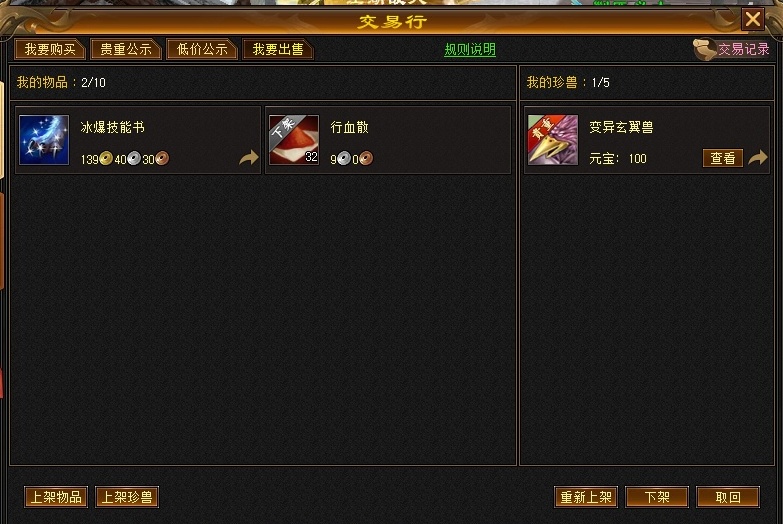
Task: Select the 我要出售 tab
Action: tap(278, 49)
